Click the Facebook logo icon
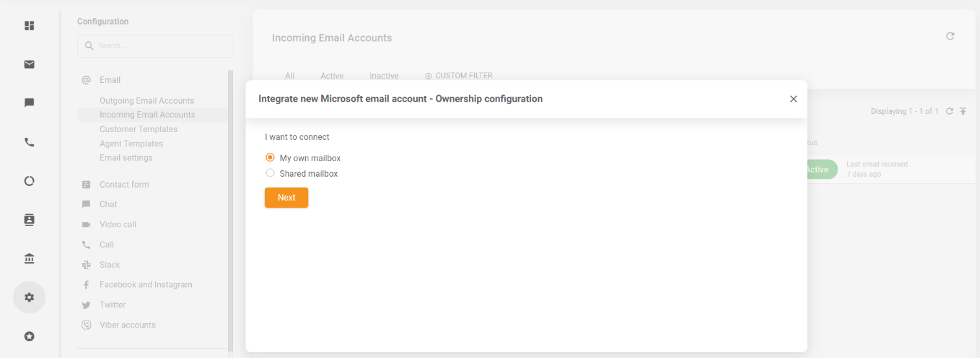This screenshot has width=980, height=358. tap(86, 285)
